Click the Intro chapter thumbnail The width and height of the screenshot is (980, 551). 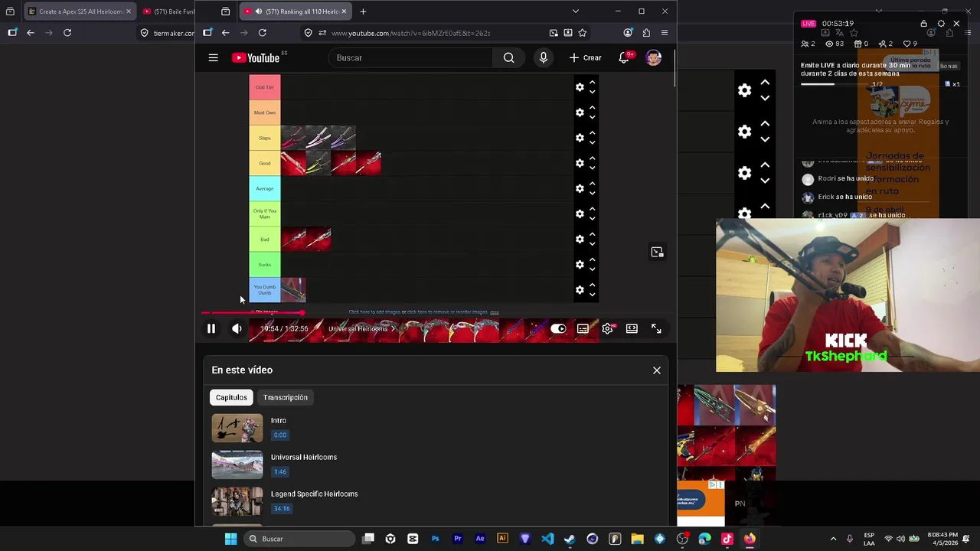pos(237,428)
